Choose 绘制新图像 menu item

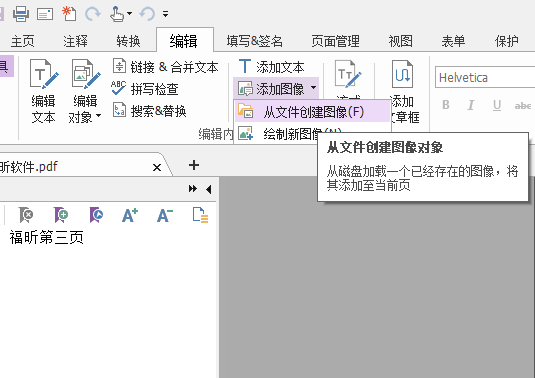[x=290, y=134]
